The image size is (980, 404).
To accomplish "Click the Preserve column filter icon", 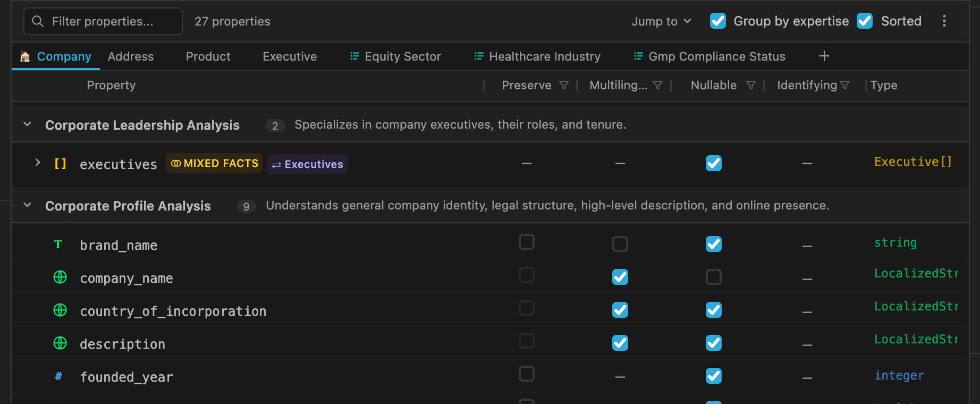I will click(564, 86).
